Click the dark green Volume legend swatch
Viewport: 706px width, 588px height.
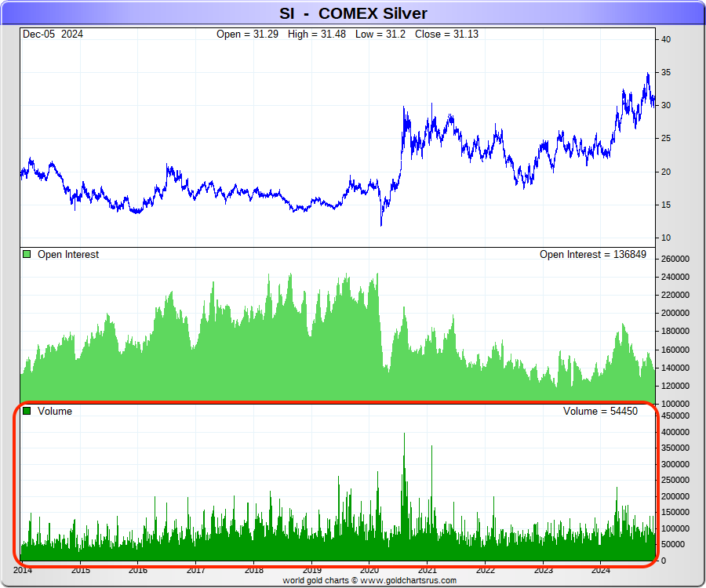[27, 411]
